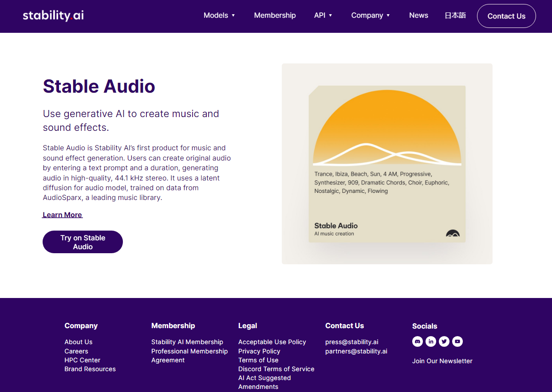Open Professional Membership Agreement link
This screenshot has height=392, width=552.
coord(189,356)
